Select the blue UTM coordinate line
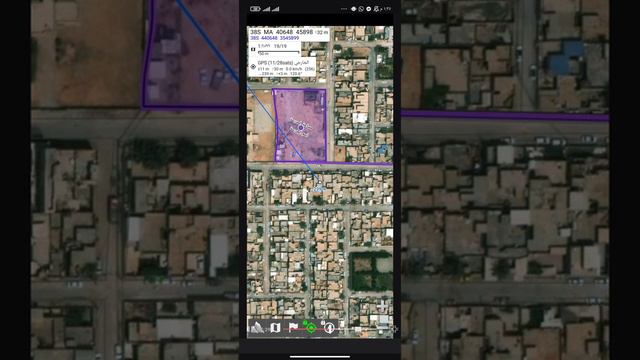Image resolution: width=640 pixels, height=360 pixels. (x=274, y=38)
